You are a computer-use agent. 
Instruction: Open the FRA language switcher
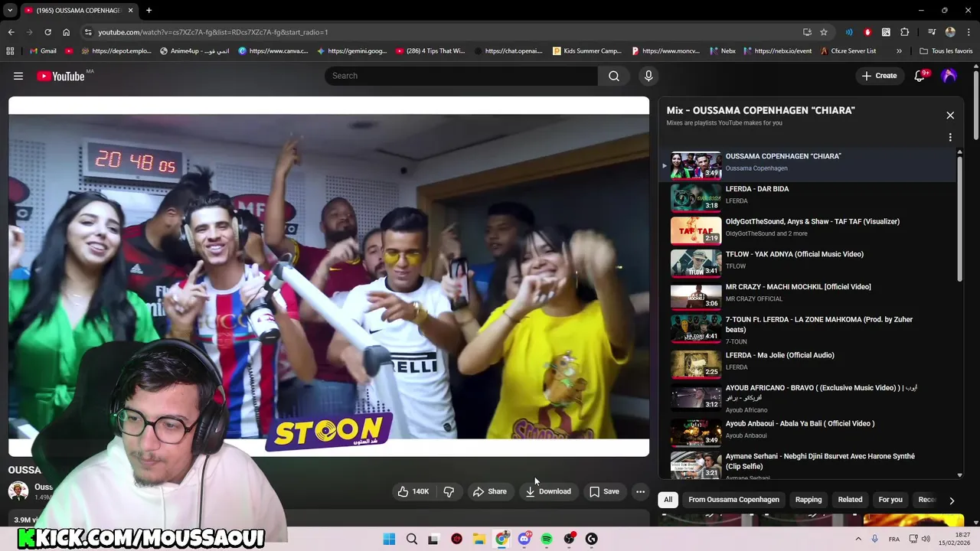(x=894, y=540)
